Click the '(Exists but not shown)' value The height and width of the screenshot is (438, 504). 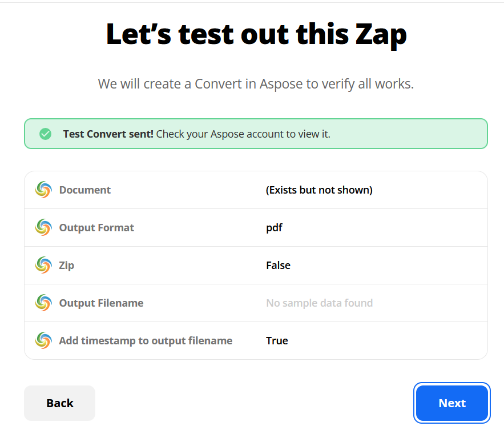(x=319, y=190)
